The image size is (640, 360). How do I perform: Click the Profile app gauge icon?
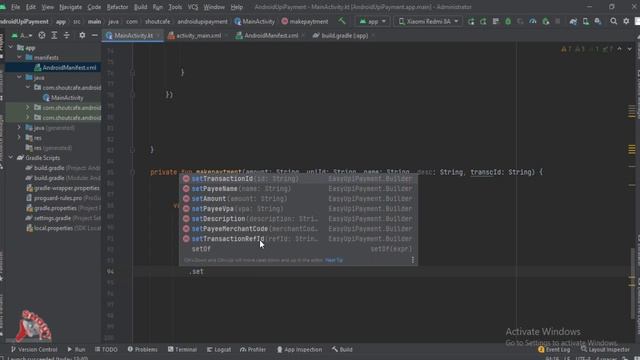[533, 21]
